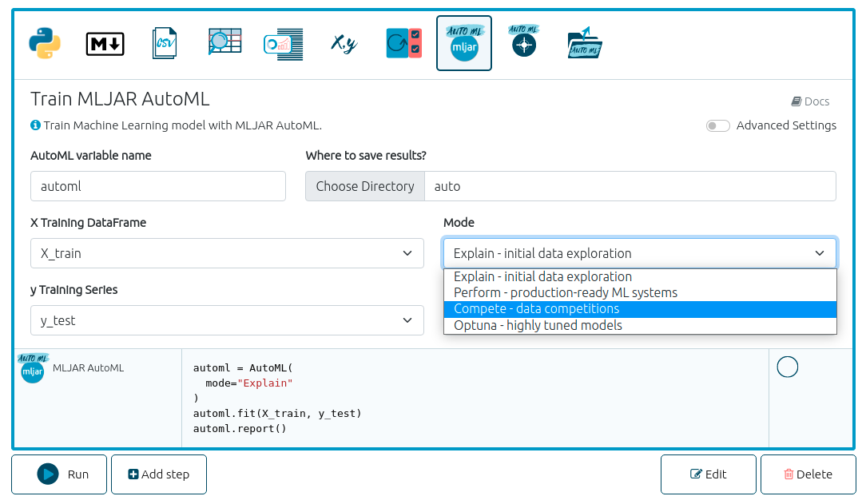Viewport: 866px width, 504px height.
Task: Click the cell status circle indicator
Action: (x=787, y=367)
